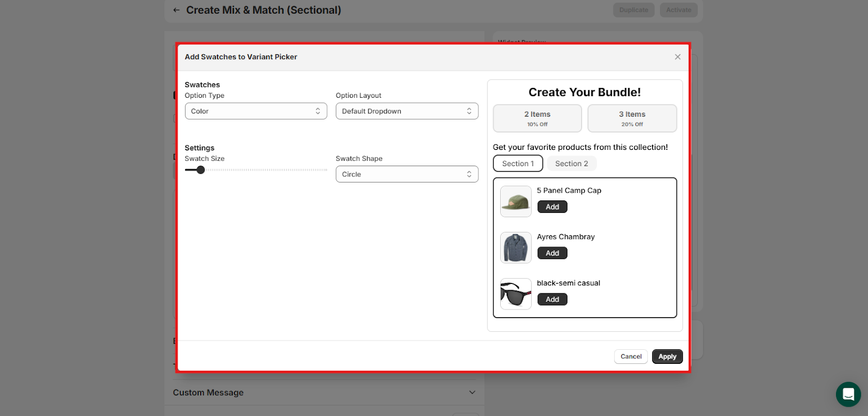
Task: Click the back arrow beside Create Mix & Match
Action: (176, 10)
